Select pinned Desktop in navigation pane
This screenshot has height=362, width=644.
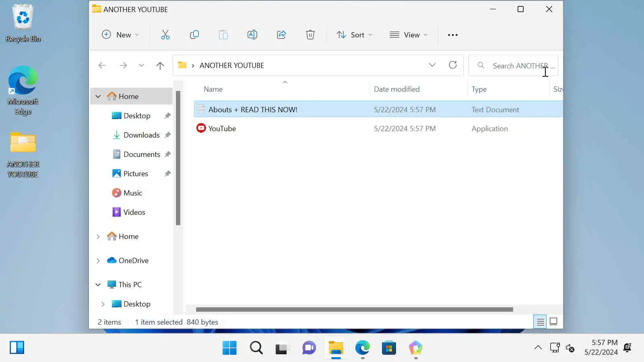pyautogui.click(x=137, y=116)
